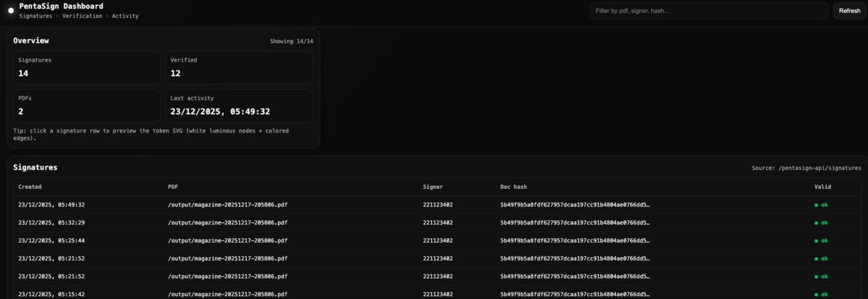
Task: Click the doc hash in the 05:25:44 row
Action: 574,240
